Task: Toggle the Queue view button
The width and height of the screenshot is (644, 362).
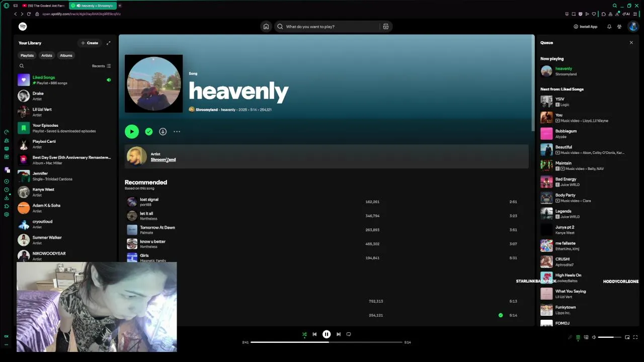Action: click(x=578, y=337)
